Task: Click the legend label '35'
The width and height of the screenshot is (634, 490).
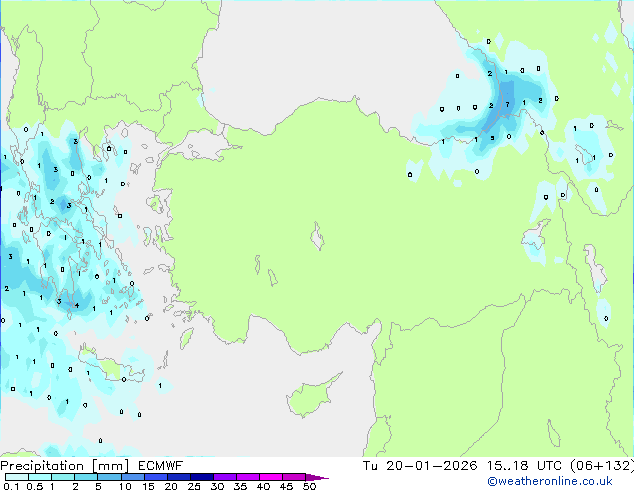Action: [x=240, y=486]
